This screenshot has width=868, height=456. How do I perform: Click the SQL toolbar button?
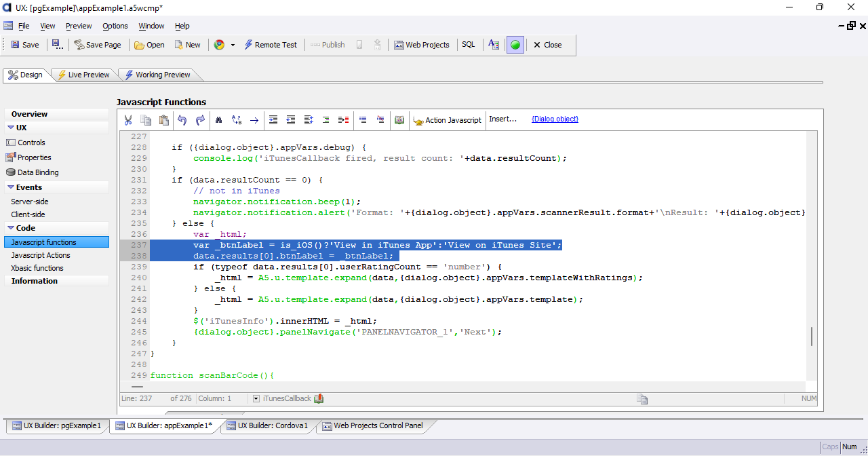pyautogui.click(x=469, y=45)
